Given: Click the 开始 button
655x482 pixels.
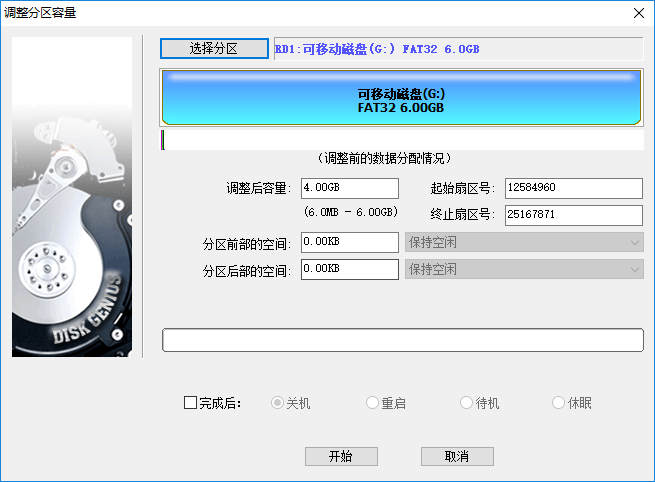Looking at the screenshot, I should click(341, 456).
